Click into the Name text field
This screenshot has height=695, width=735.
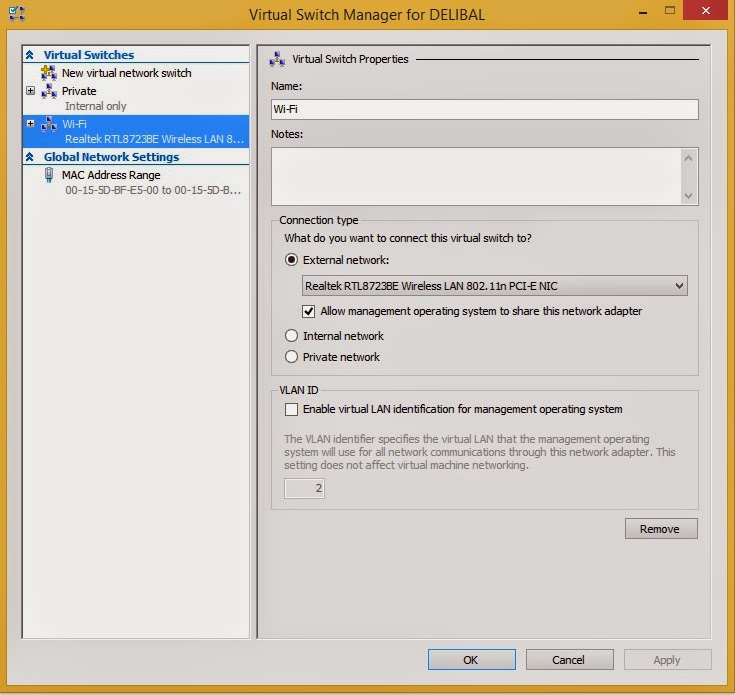[x=484, y=110]
